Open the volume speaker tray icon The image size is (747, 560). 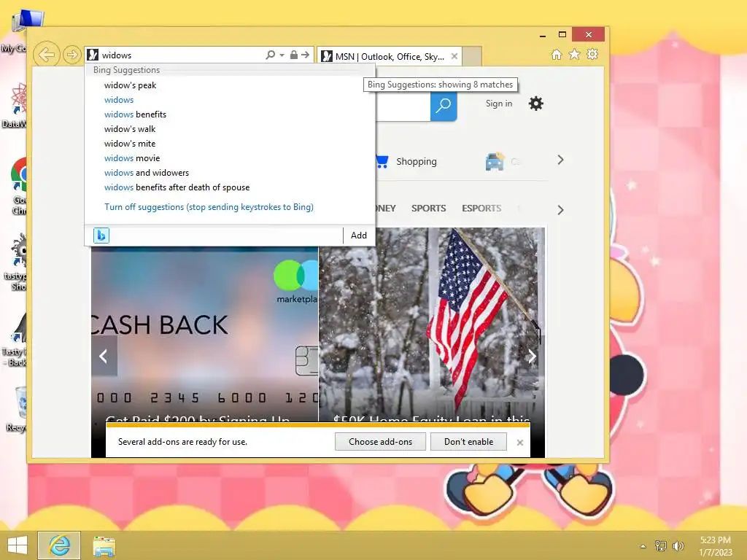point(678,545)
